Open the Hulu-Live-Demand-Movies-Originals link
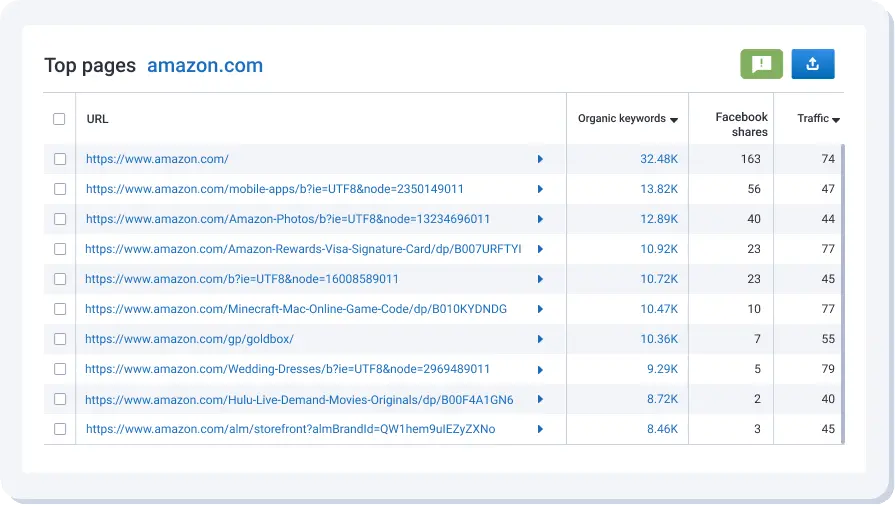 299,400
